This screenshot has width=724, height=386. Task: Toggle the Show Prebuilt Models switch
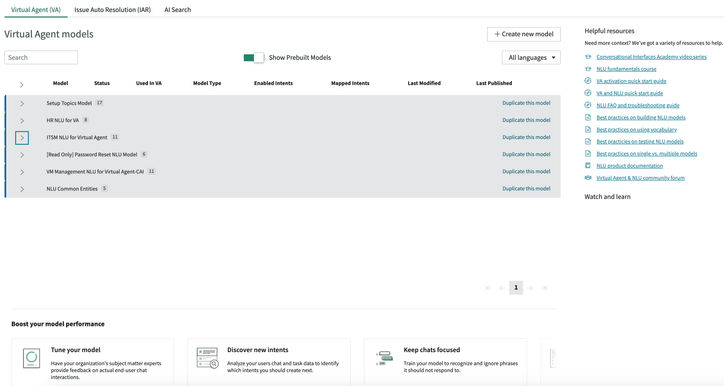click(x=253, y=58)
